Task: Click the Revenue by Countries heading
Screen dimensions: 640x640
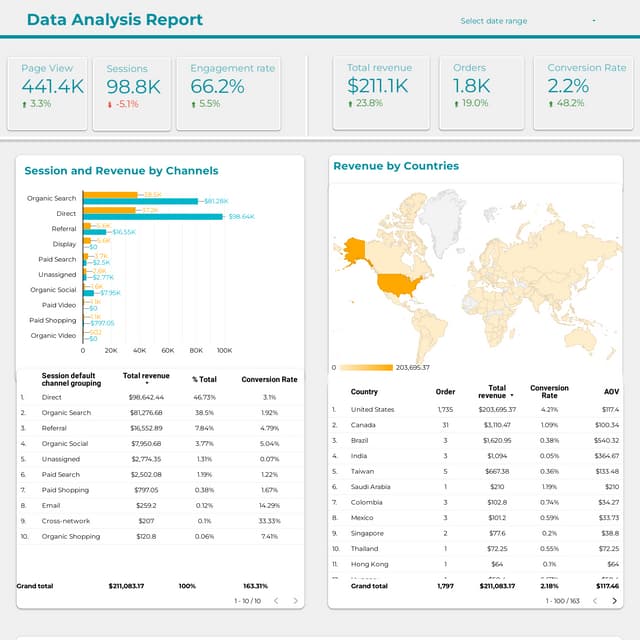Action: click(x=396, y=166)
